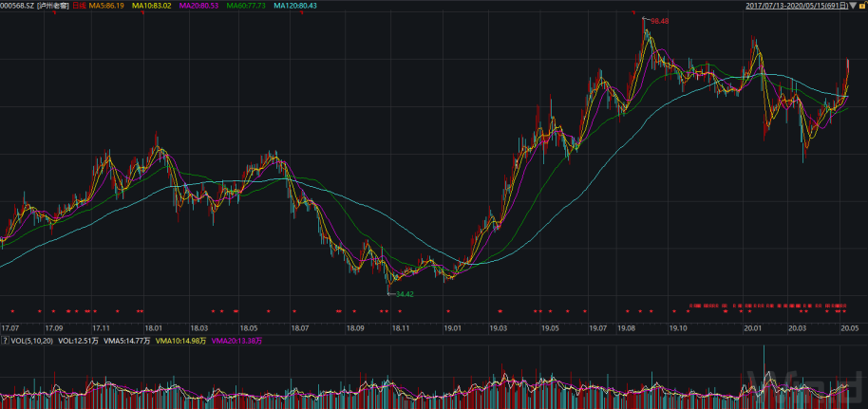Screen dimensions: 868x409
Task: Select the MA10:83.02 indicator label
Action: (151, 6)
